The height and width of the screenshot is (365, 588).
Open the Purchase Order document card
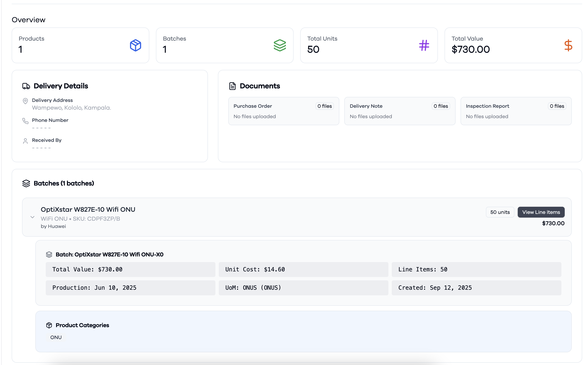pos(284,111)
